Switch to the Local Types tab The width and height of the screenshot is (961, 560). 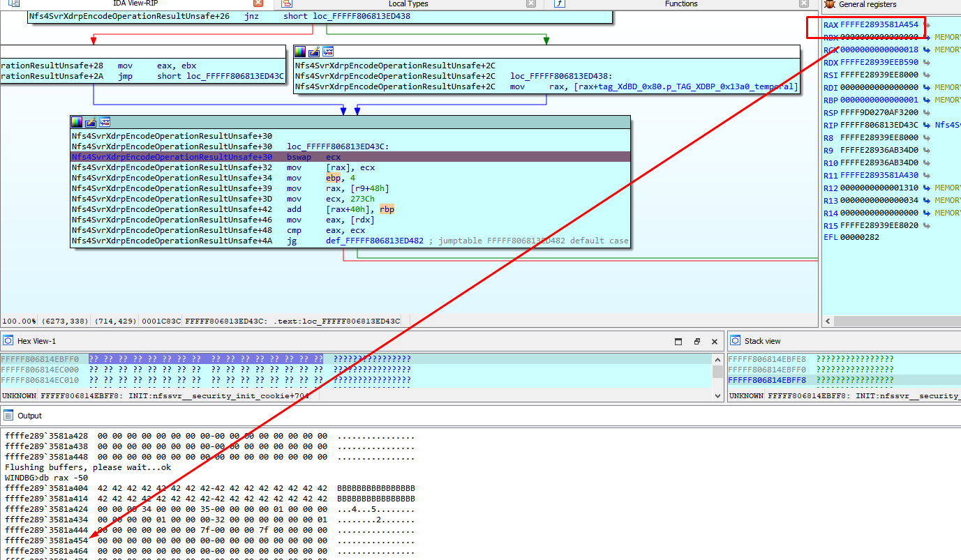(x=408, y=4)
